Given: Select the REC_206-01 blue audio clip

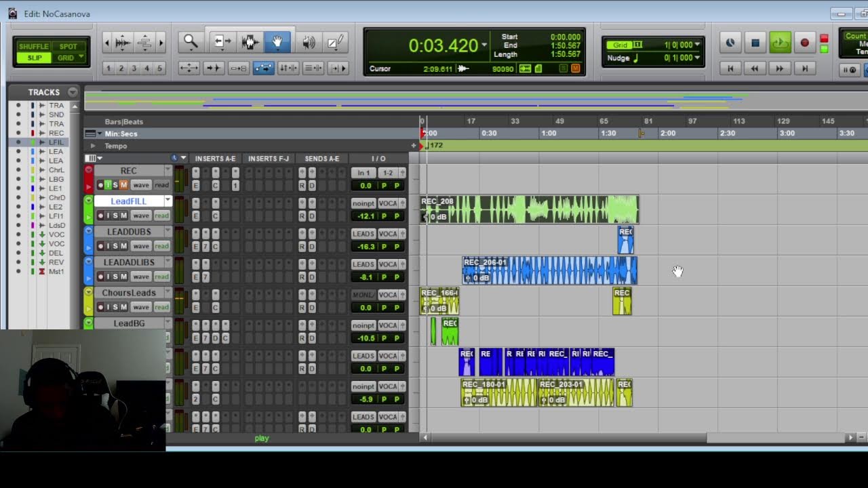Looking at the screenshot, I should pyautogui.click(x=550, y=270).
